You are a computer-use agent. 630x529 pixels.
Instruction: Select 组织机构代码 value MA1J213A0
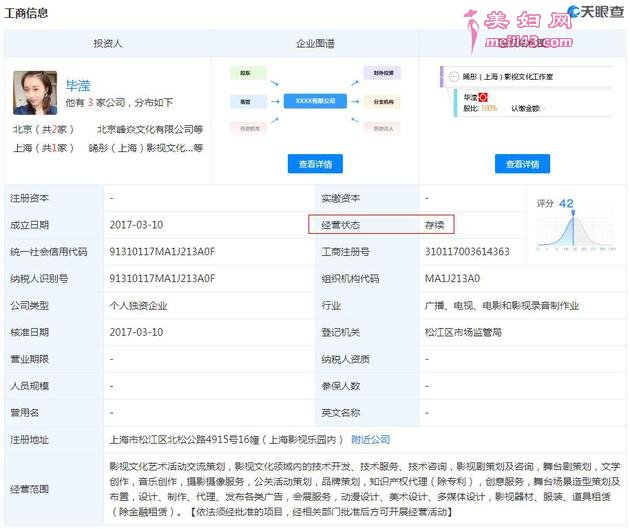(x=452, y=279)
